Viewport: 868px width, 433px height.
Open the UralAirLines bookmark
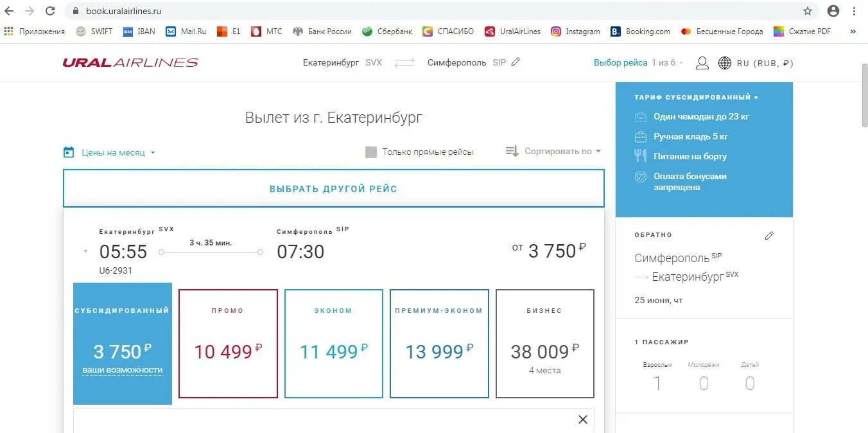pyautogui.click(x=513, y=31)
